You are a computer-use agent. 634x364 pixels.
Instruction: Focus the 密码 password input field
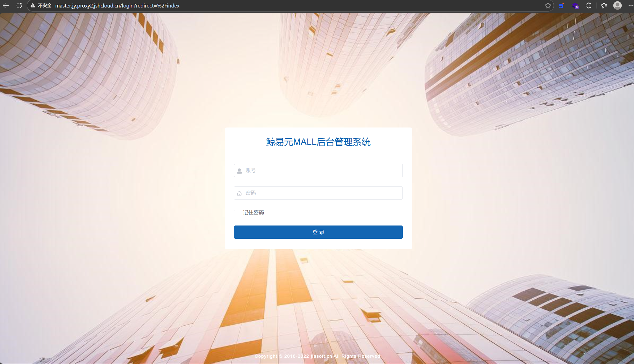[x=322, y=193]
